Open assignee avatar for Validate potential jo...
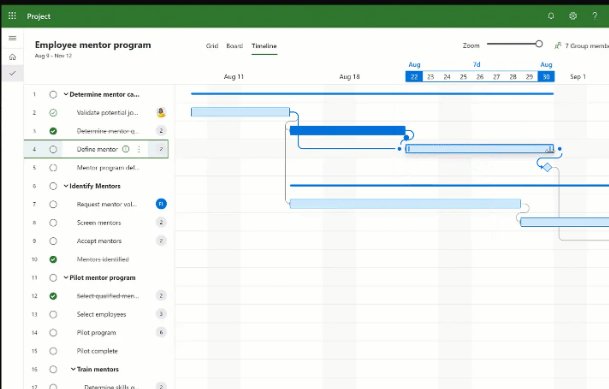The width and height of the screenshot is (609, 389). [x=161, y=113]
